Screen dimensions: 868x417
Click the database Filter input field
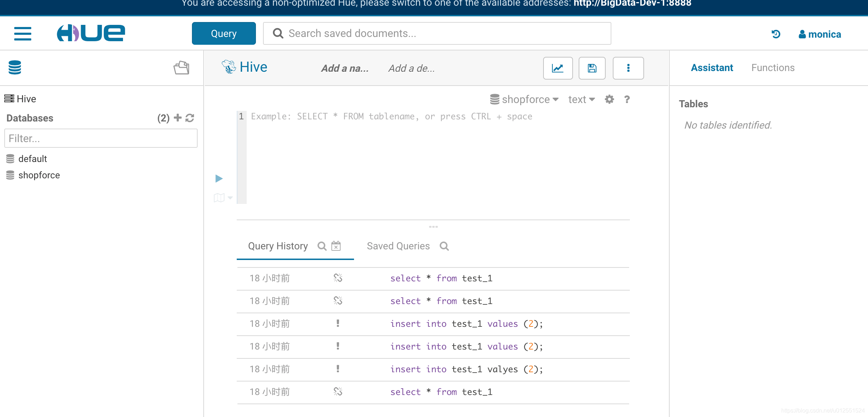[101, 138]
